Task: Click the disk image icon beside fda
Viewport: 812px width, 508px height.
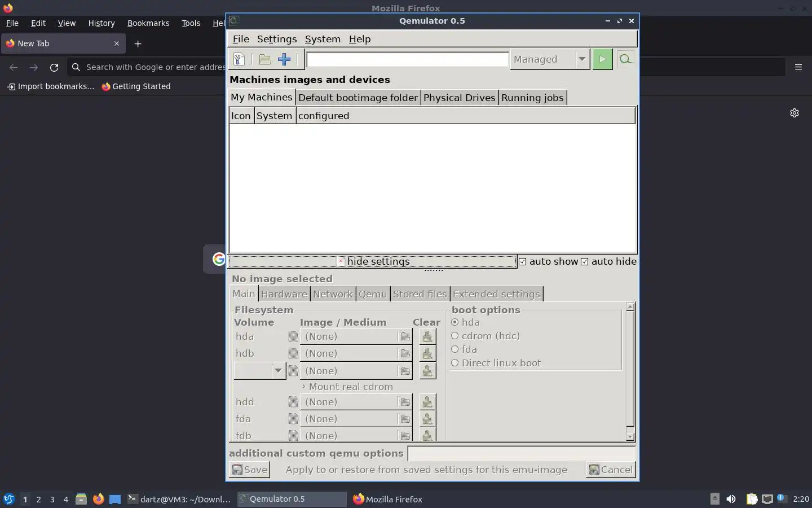Action: tap(293, 419)
